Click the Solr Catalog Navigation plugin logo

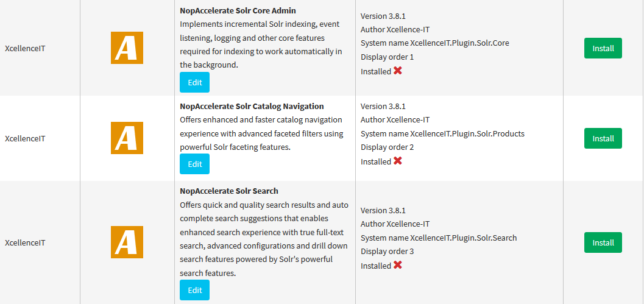(127, 138)
